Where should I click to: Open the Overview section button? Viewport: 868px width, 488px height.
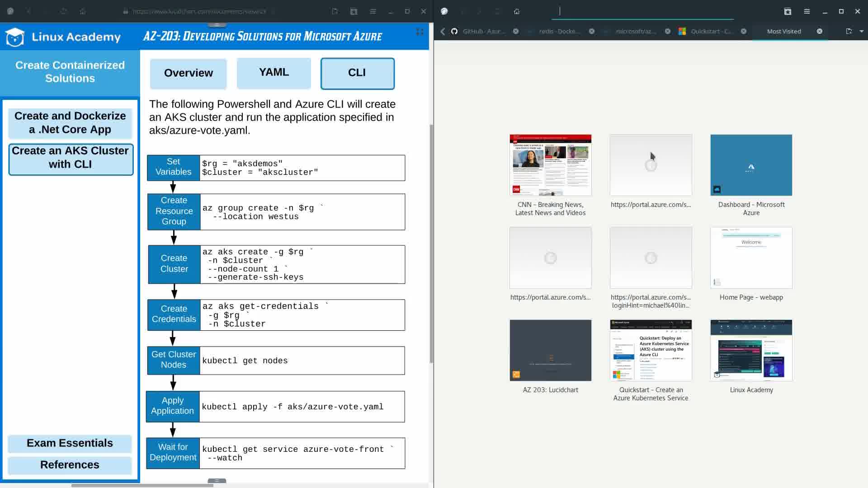pyautogui.click(x=188, y=73)
